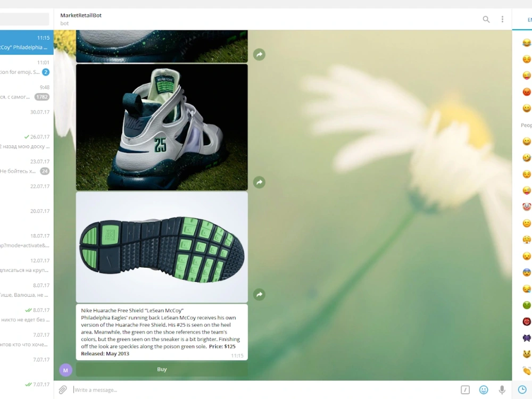The height and width of the screenshot is (399, 532).
Task: Open the chat dated 18.07.17
Action: (x=27, y=240)
